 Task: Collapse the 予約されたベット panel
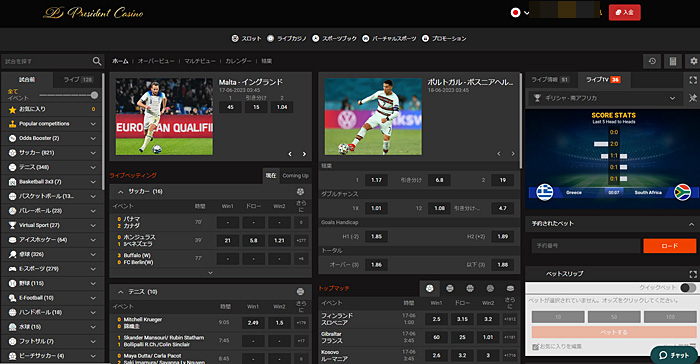click(x=691, y=224)
